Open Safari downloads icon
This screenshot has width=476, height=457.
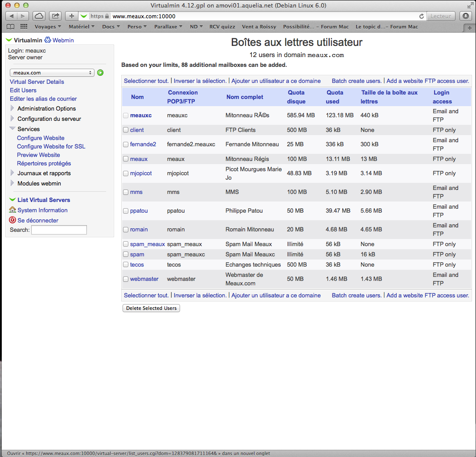point(466,16)
